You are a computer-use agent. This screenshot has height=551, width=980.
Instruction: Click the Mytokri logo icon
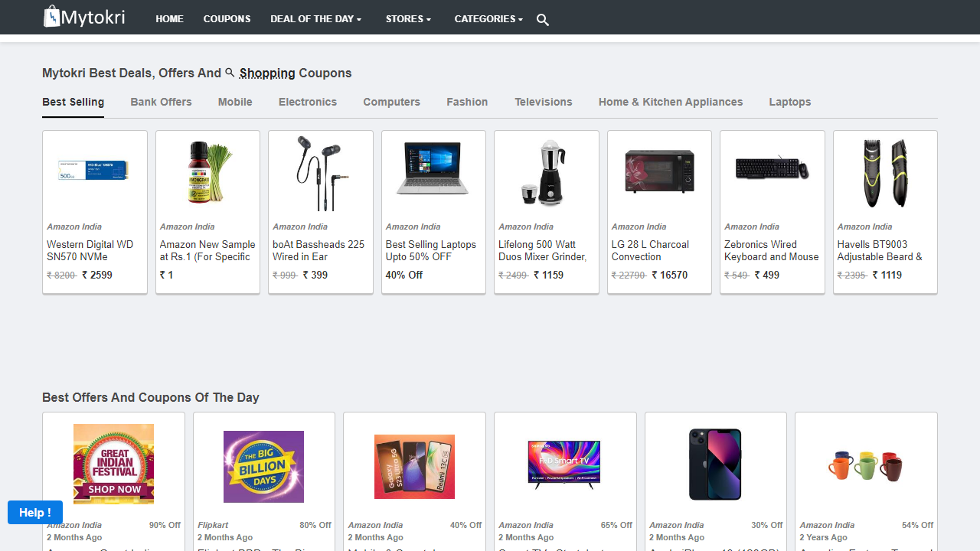(x=53, y=16)
